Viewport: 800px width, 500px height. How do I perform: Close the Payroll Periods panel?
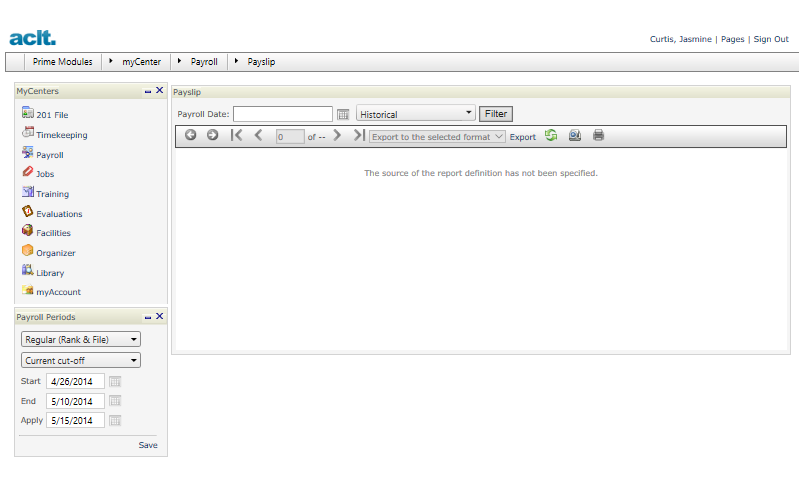(x=160, y=316)
